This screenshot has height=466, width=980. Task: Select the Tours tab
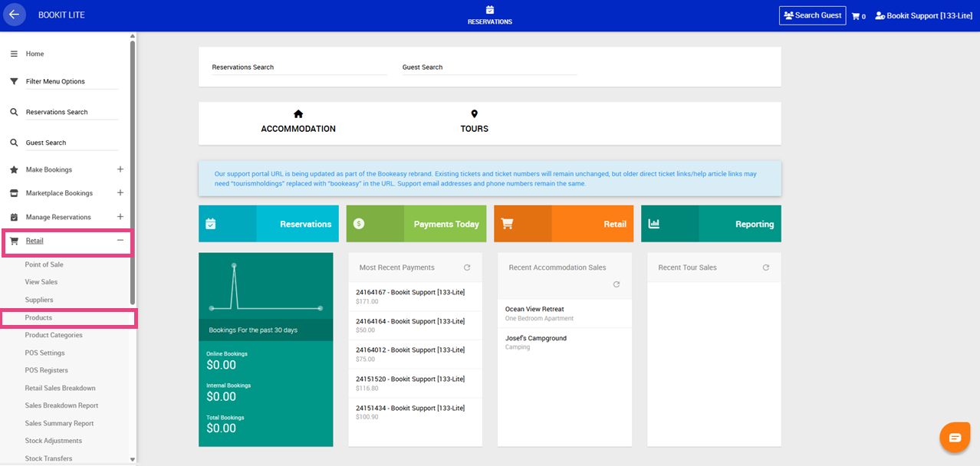[x=474, y=123]
